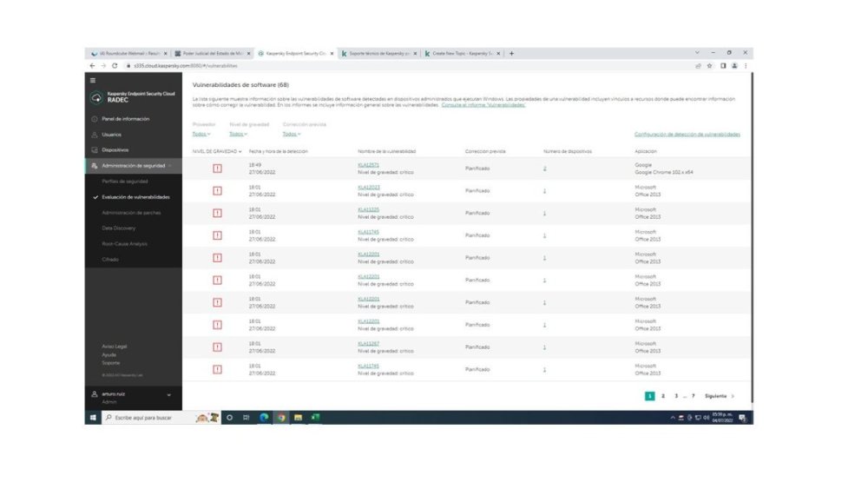Go to the Siguiente page of results
The image size is (868, 489).
(720, 396)
